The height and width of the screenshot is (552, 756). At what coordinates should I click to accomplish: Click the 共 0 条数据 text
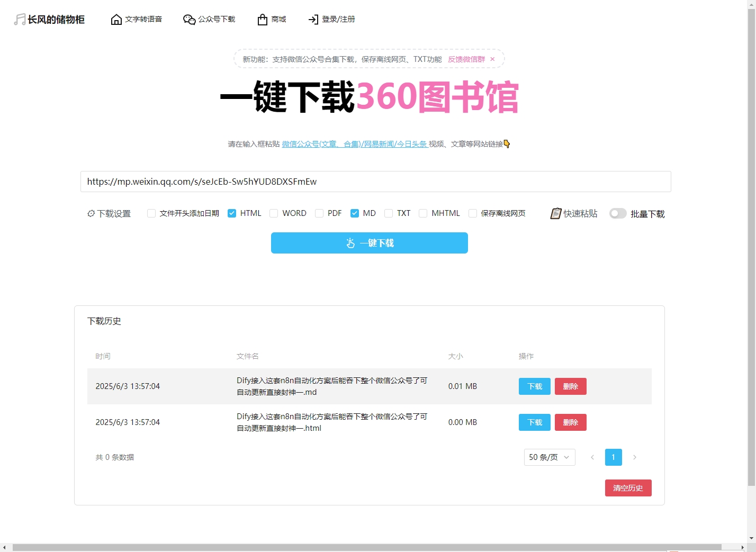click(115, 457)
